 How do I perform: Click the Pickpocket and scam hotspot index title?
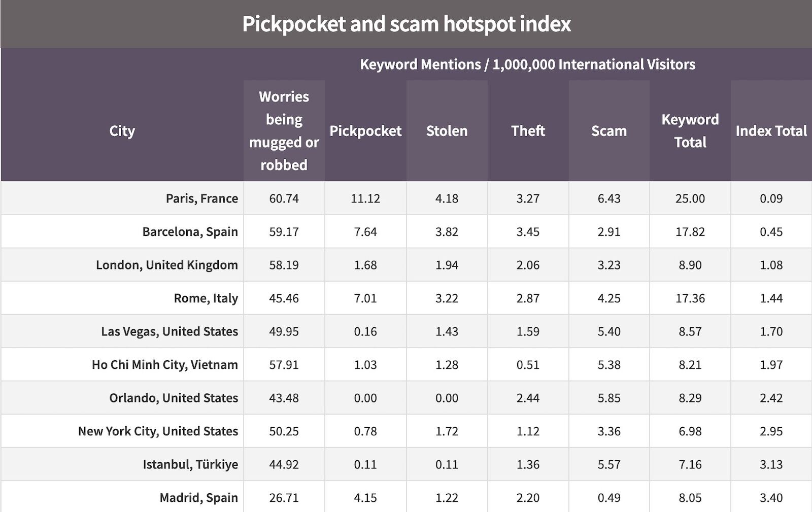(407, 24)
